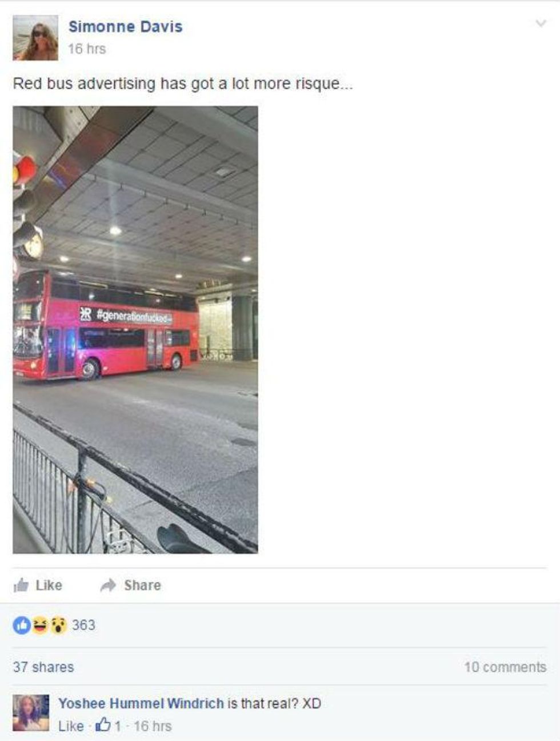The height and width of the screenshot is (741, 560).
Task: Open the post's 16 hrs timestamp
Action: point(87,49)
